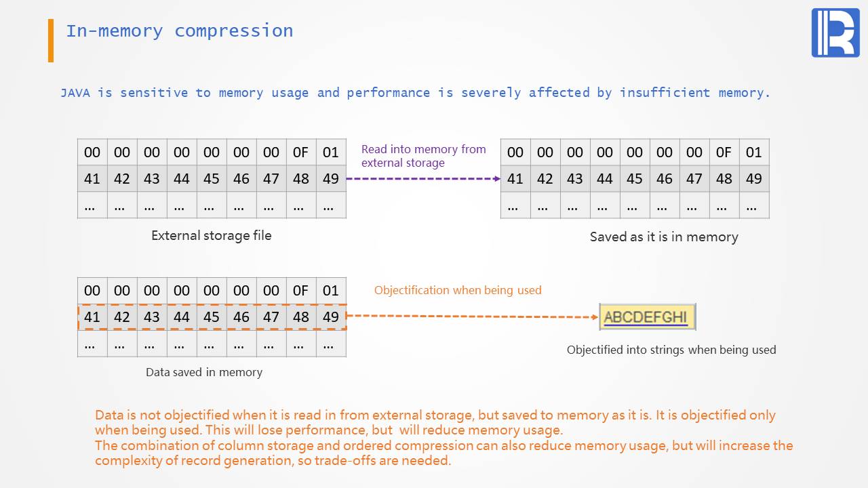Click the "External storage file" caption
Screen dimensions: 868x488
(x=211, y=236)
